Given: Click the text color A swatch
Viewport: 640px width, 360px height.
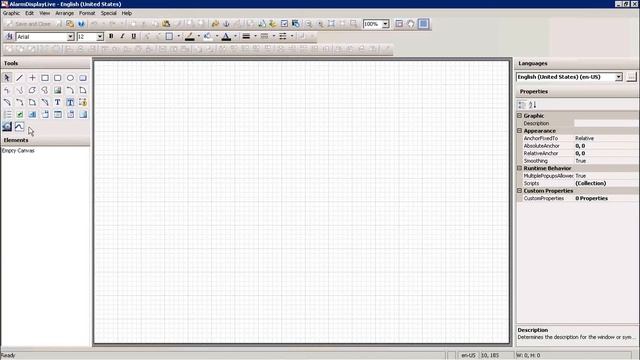Looking at the screenshot, I should (226, 36).
